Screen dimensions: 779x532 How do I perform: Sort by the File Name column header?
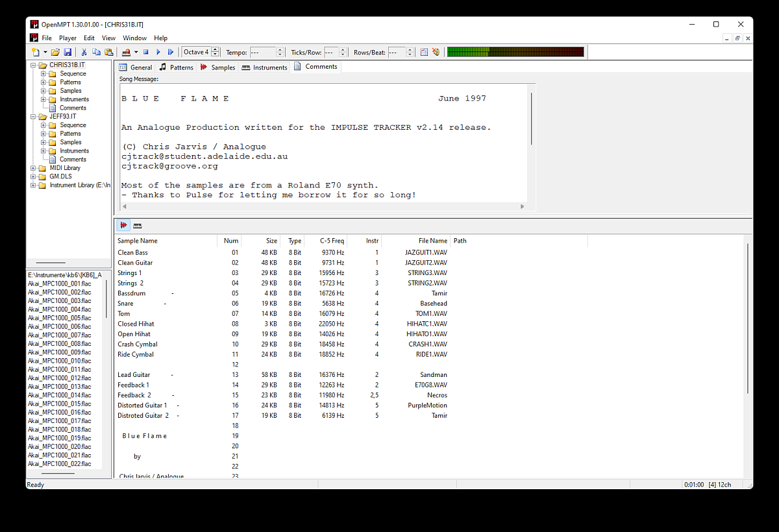(x=415, y=241)
